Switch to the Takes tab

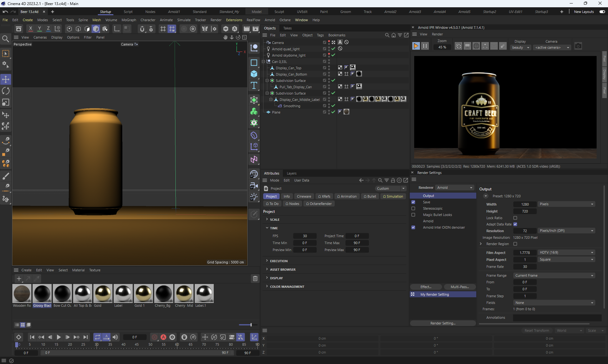click(287, 28)
